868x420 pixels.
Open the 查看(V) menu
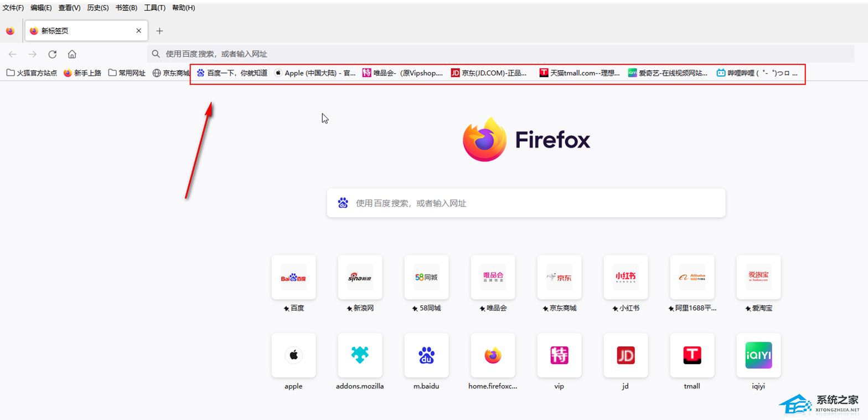pyautogui.click(x=69, y=8)
